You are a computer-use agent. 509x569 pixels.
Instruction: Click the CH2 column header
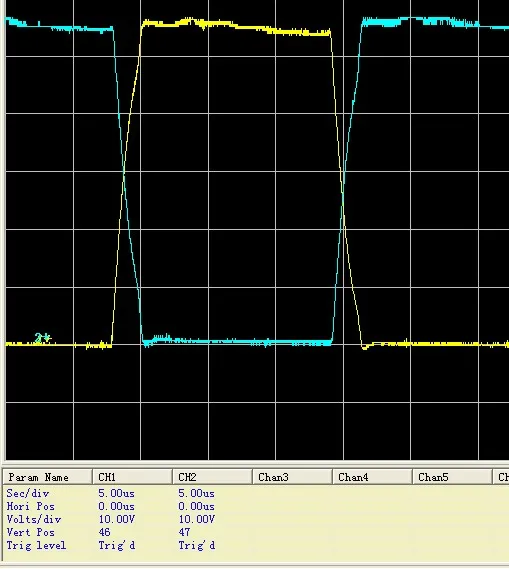click(x=212, y=477)
